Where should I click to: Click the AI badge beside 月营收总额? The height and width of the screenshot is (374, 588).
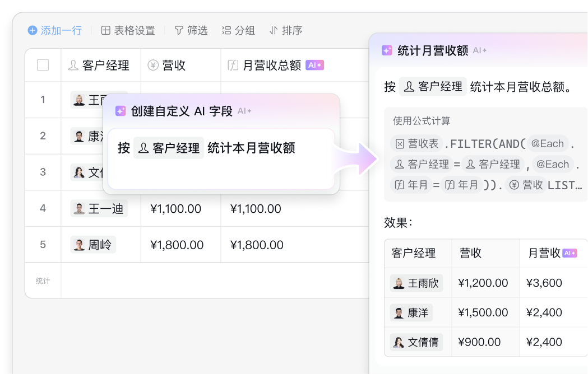(315, 66)
